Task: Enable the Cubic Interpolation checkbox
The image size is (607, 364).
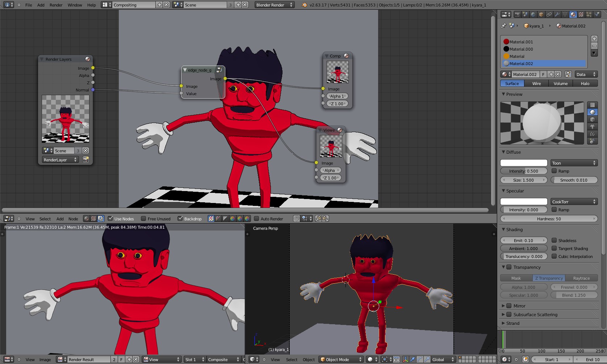Action: tap(554, 256)
